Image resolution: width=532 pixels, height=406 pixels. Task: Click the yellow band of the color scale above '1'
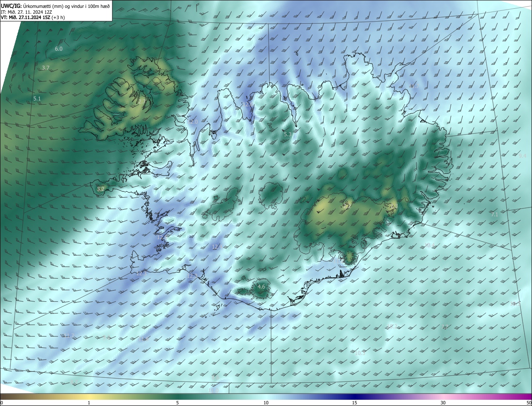tap(89, 396)
